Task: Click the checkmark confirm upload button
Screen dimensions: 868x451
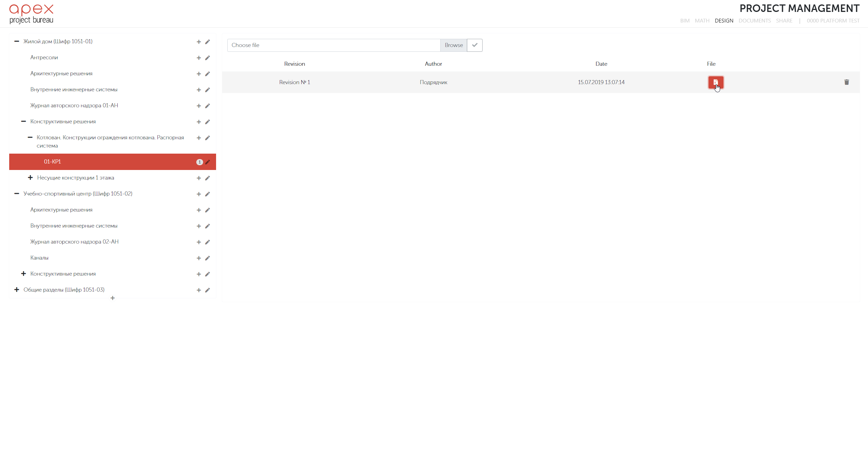Action: 474,45
